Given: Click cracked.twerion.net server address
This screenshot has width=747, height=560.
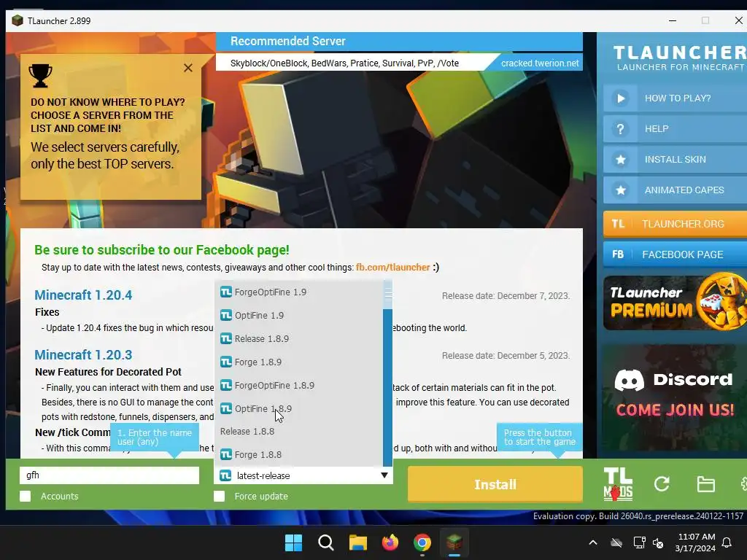Looking at the screenshot, I should pyautogui.click(x=540, y=63).
